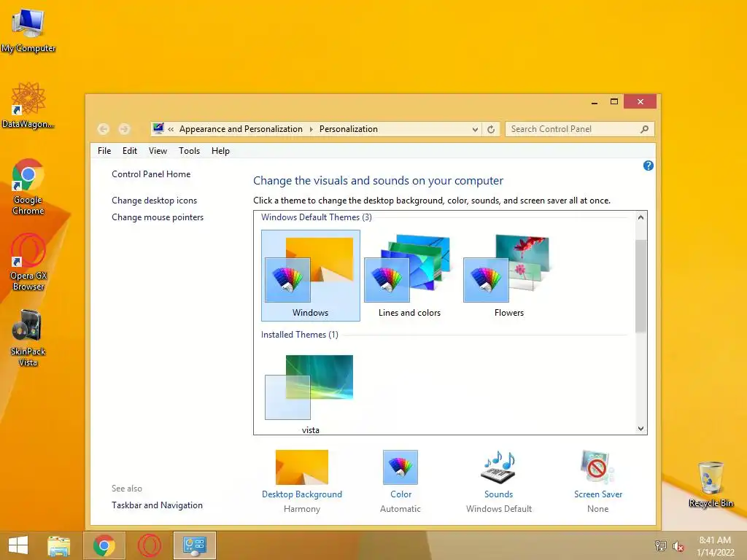This screenshot has width=747, height=560.
Task: Open the Help menu
Action: coord(220,151)
